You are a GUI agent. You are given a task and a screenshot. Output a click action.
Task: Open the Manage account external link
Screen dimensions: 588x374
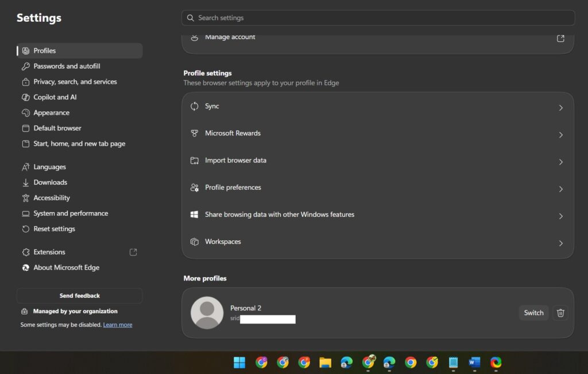pos(560,38)
